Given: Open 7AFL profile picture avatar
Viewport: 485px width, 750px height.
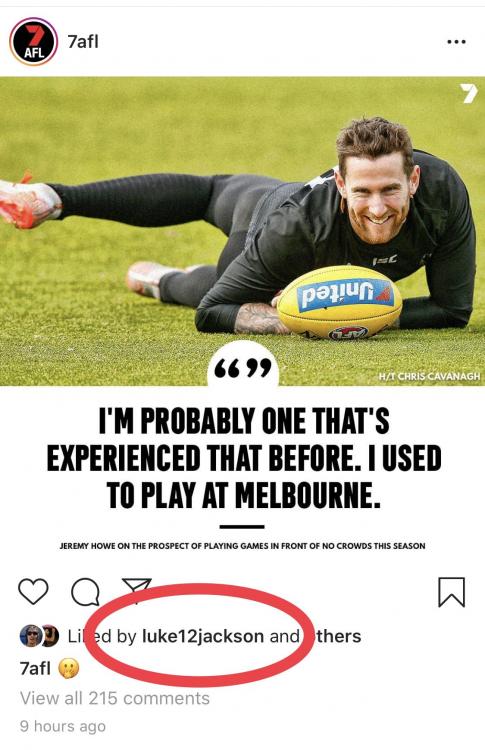Looking at the screenshot, I should click(x=33, y=42).
